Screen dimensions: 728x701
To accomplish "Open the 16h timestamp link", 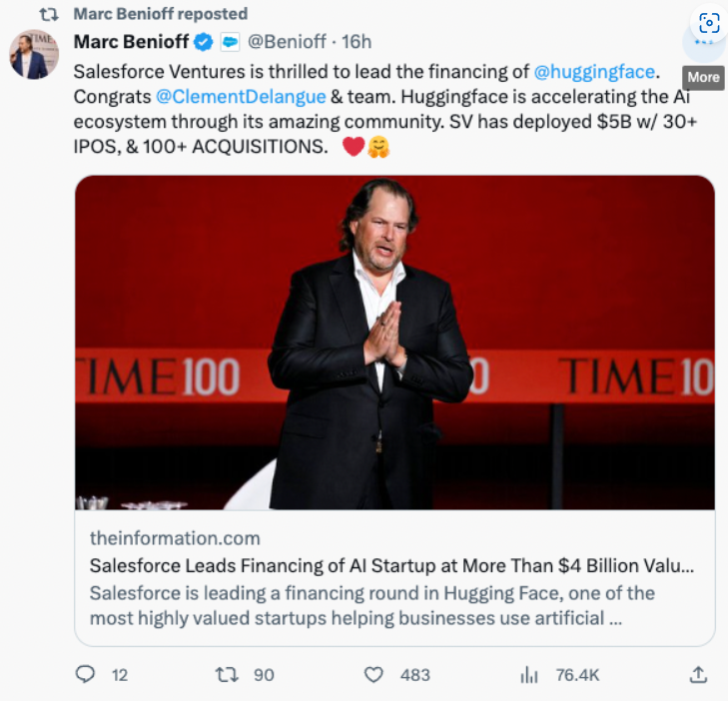I will (x=357, y=42).
